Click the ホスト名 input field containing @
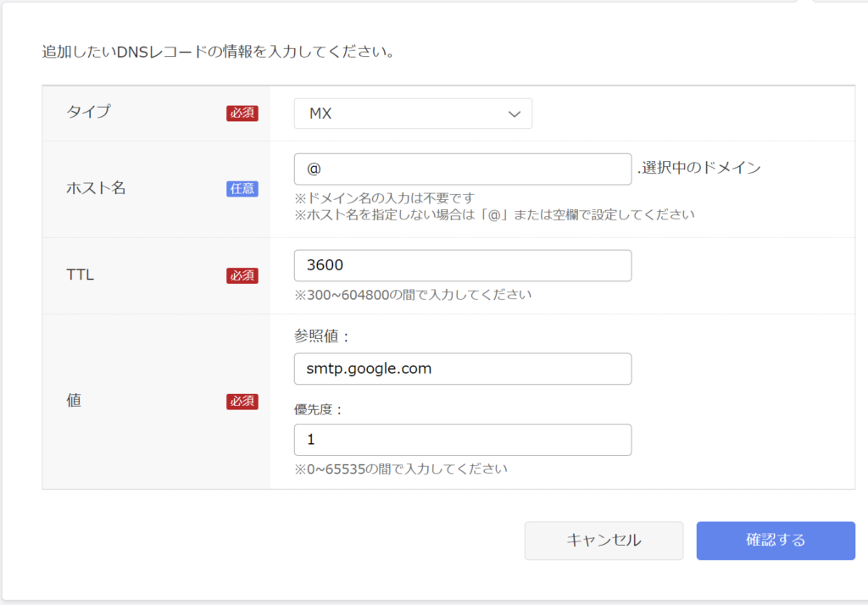This screenshot has height=605, width=868. (x=462, y=169)
